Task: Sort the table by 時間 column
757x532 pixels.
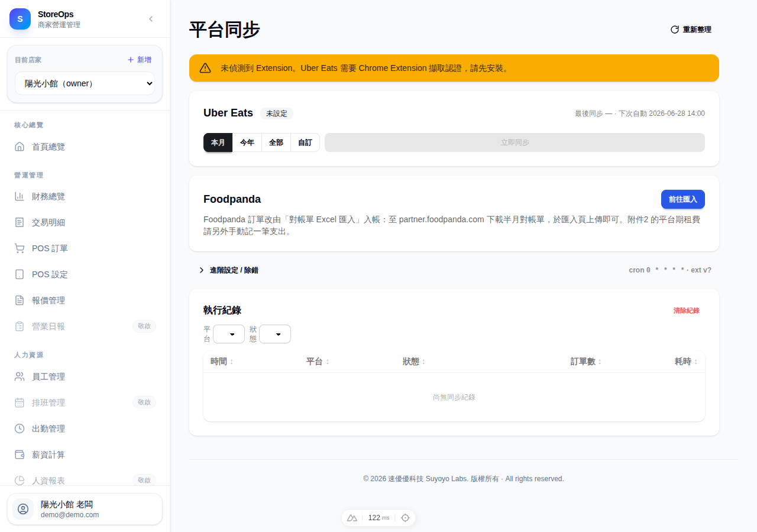Action: click(x=222, y=361)
